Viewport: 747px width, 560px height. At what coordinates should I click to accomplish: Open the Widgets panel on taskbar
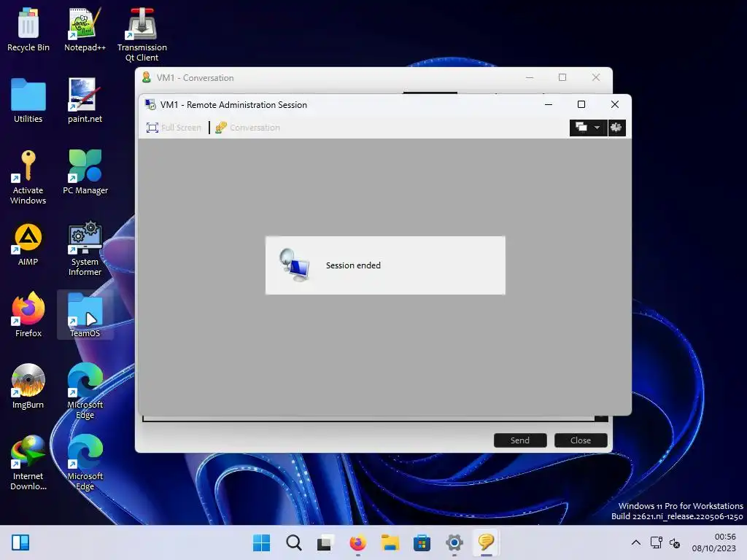(x=20, y=542)
